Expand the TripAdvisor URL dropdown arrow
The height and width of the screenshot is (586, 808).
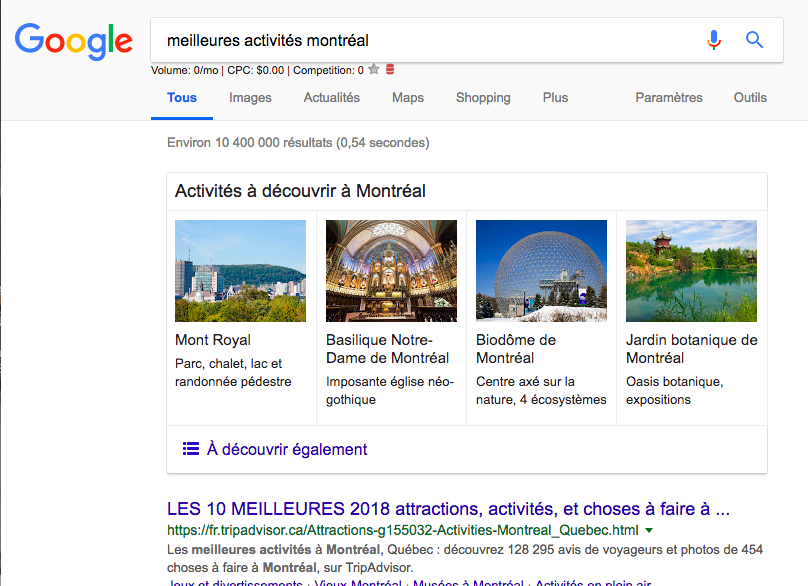click(649, 530)
